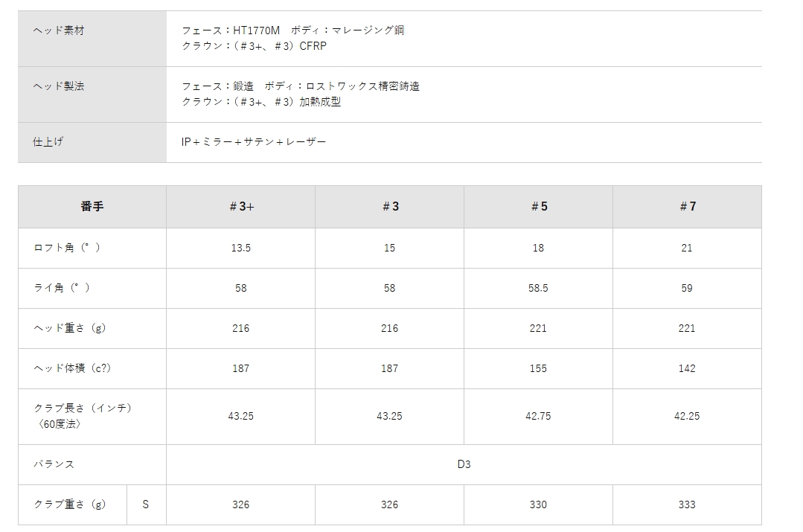Click the 58.5 lie angle value
The height and width of the screenshot is (532, 803).
pos(538,288)
